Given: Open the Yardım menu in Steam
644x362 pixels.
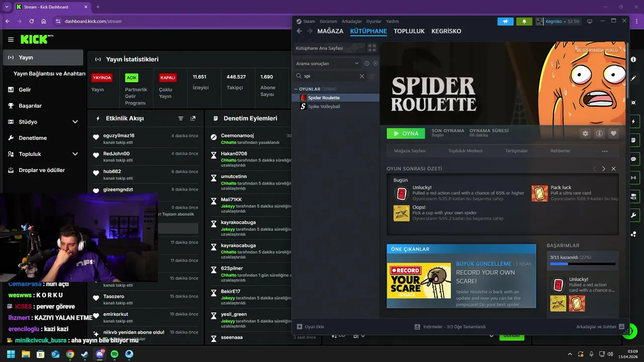Looking at the screenshot, I should click(x=392, y=22).
